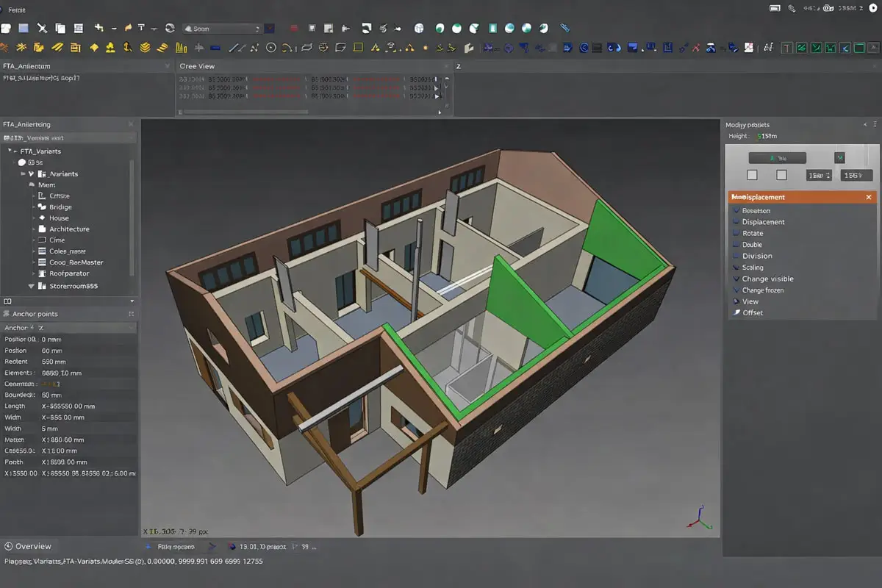Expand the Architecture tree node
The image size is (882, 588).
(x=34, y=229)
